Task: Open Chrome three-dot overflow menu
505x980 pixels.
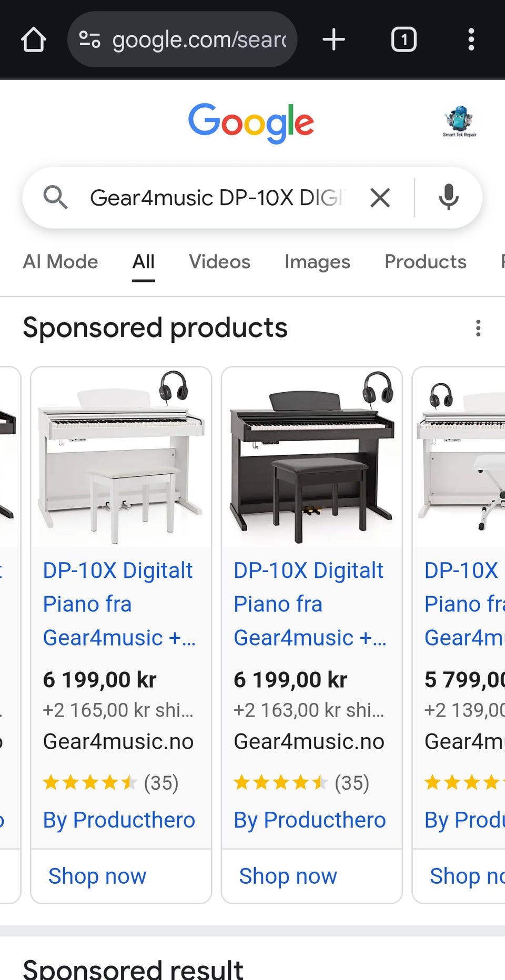Action: pyautogui.click(x=471, y=39)
